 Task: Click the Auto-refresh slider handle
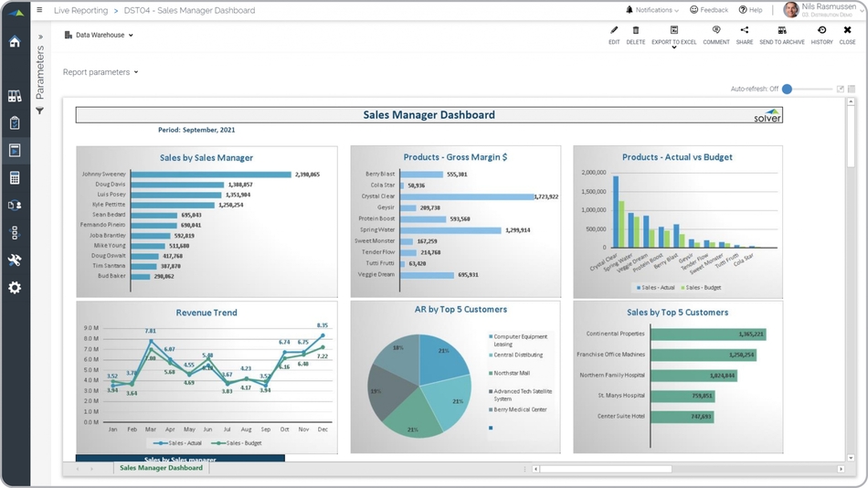(787, 89)
